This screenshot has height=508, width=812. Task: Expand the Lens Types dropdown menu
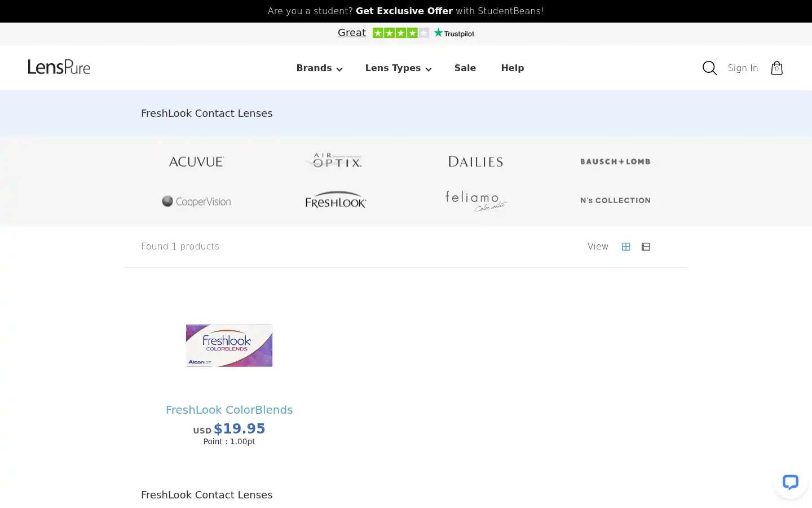[398, 68]
